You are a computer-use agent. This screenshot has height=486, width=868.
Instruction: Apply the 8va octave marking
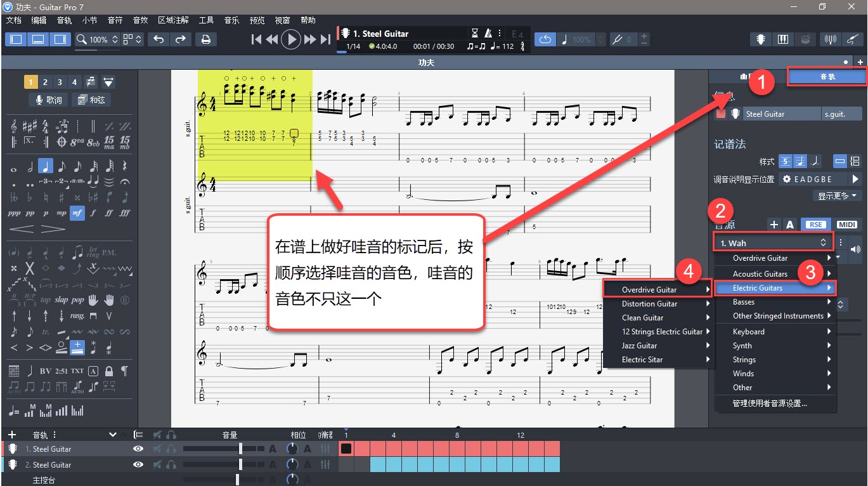[78, 141]
